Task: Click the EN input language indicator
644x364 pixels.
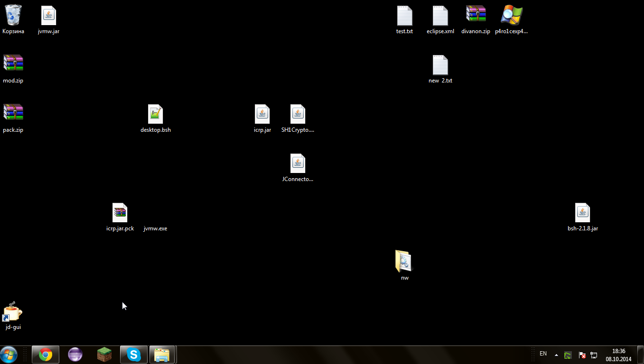Action: click(543, 354)
